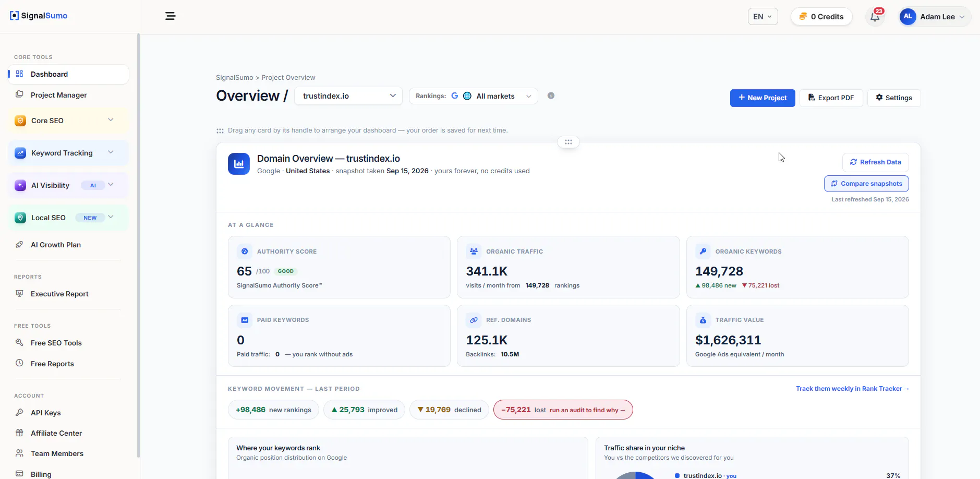Open the All markets rankings dropdown
Viewport: 980px width, 479px height.
(x=474, y=96)
